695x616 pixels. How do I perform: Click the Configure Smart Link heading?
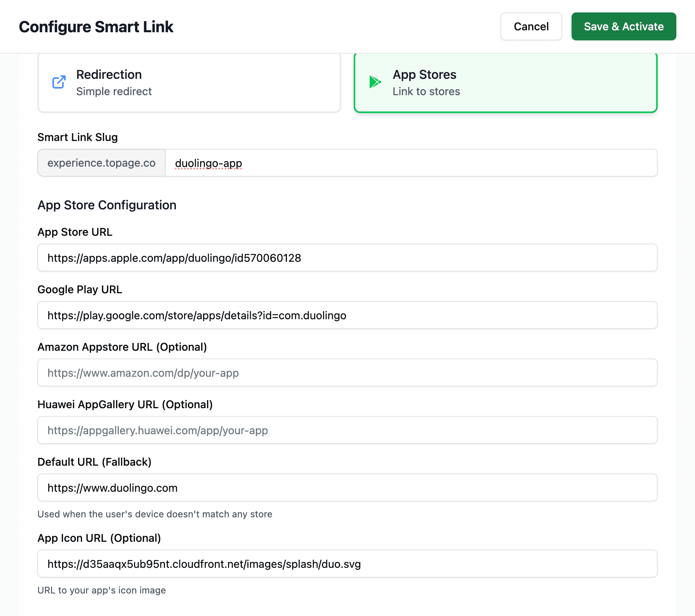pyautogui.click(x=96, y=27)
